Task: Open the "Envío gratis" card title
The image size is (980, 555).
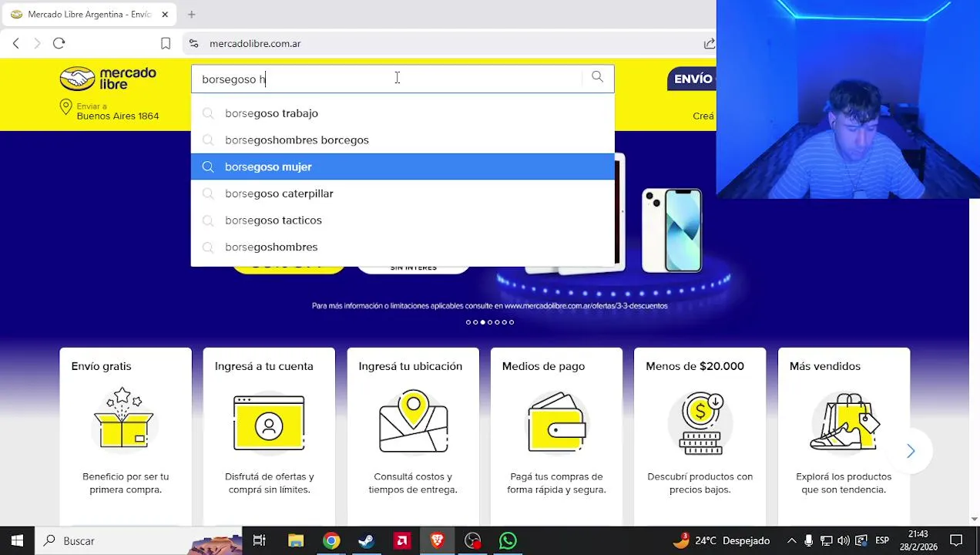Action: click(102, 366)
